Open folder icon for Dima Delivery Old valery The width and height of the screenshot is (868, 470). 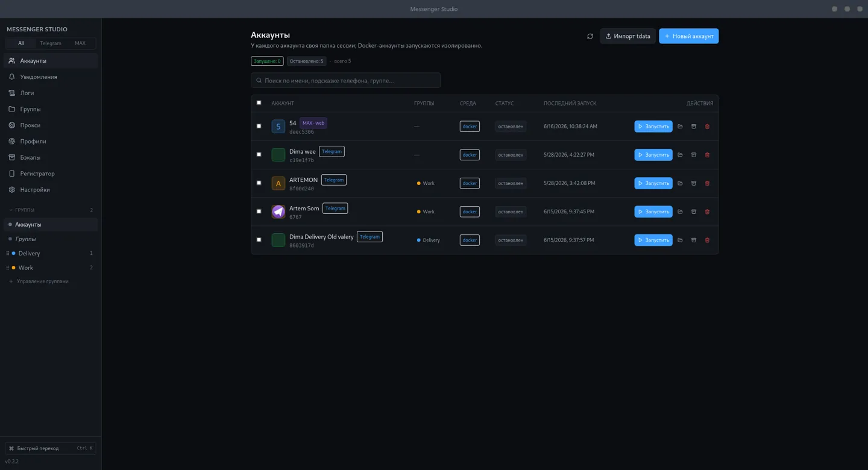click(x=680, y=240)
